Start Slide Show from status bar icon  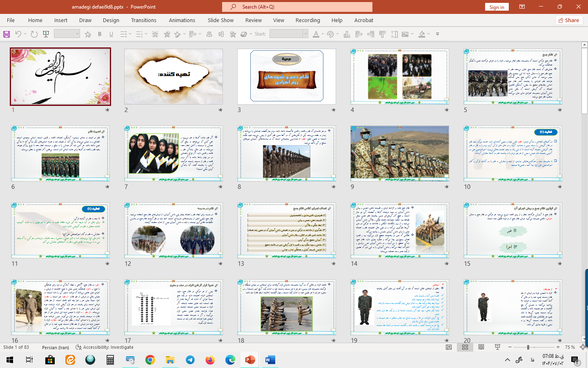(x=497, y=347)
